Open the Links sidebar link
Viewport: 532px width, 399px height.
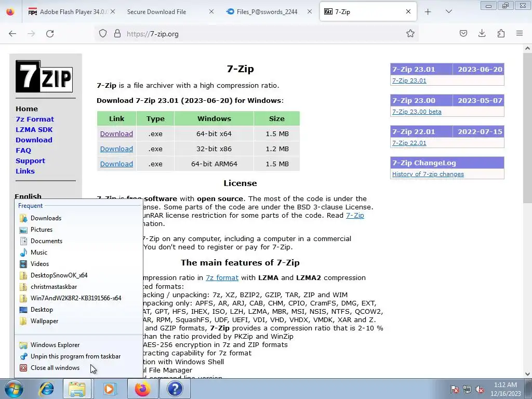point(25,171)
